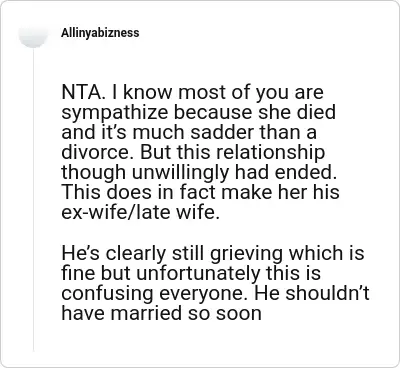The width and height of the screenshot is (400, 368).
Task: Click the words 'she died' in the comment
Action: click(x=297, y=112)
